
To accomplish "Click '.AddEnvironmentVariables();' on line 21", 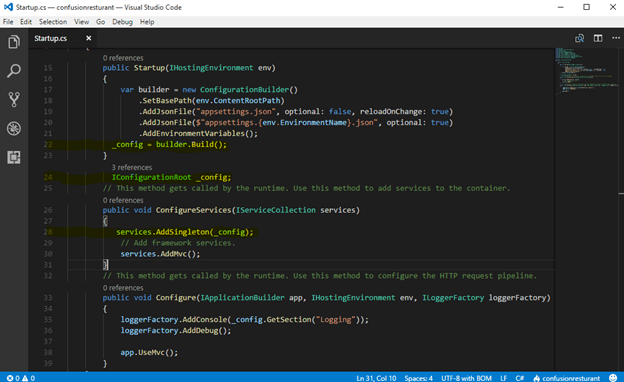I will (x=198, y=133).
